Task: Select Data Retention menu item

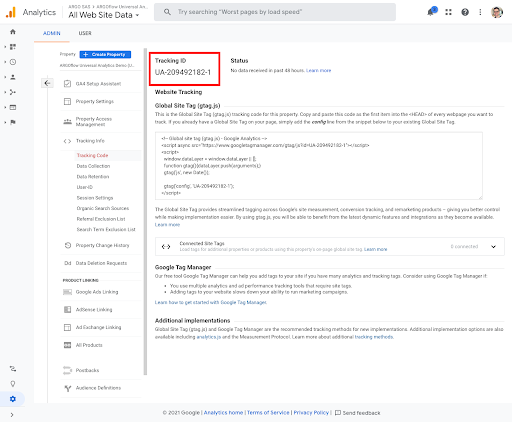Action: point(93,177)
